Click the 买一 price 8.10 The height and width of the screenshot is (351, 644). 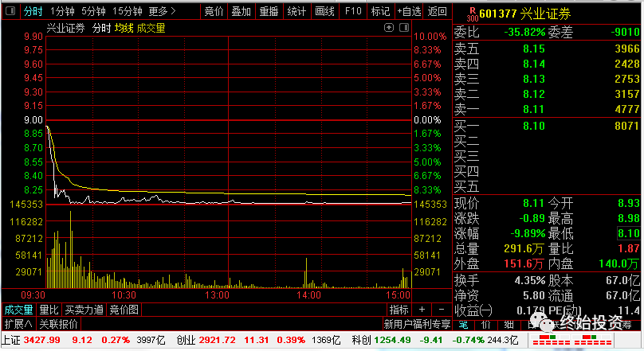pyautogui.click(x=534, y=126)
